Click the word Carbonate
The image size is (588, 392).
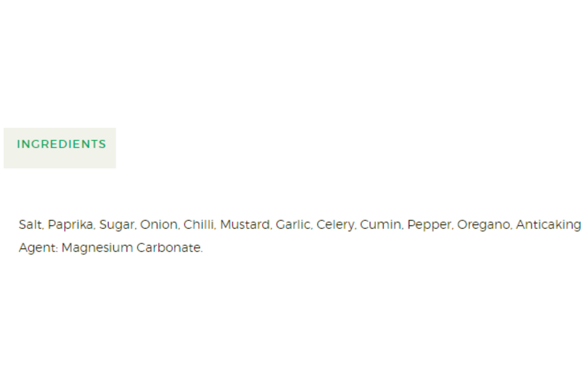click(x=168, y=248)
